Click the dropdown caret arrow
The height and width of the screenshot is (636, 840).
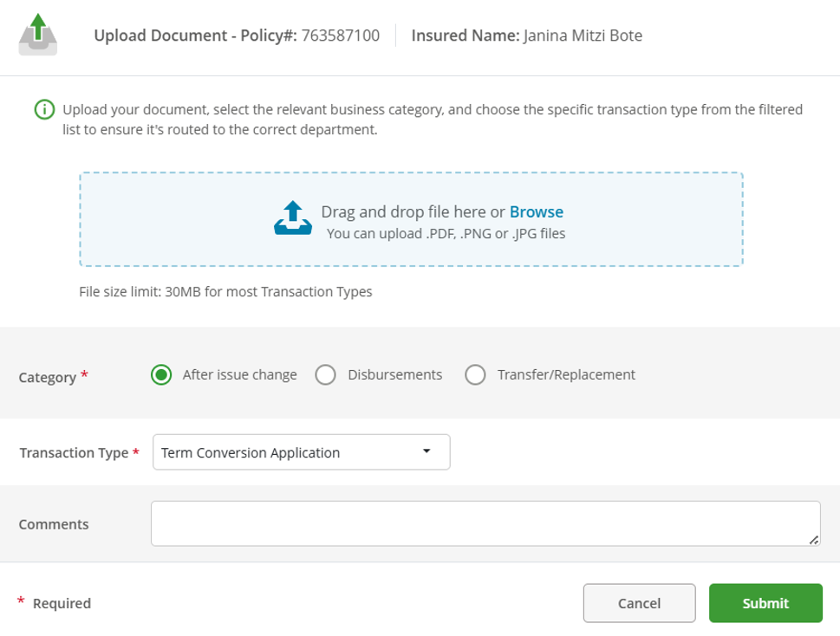426,451
